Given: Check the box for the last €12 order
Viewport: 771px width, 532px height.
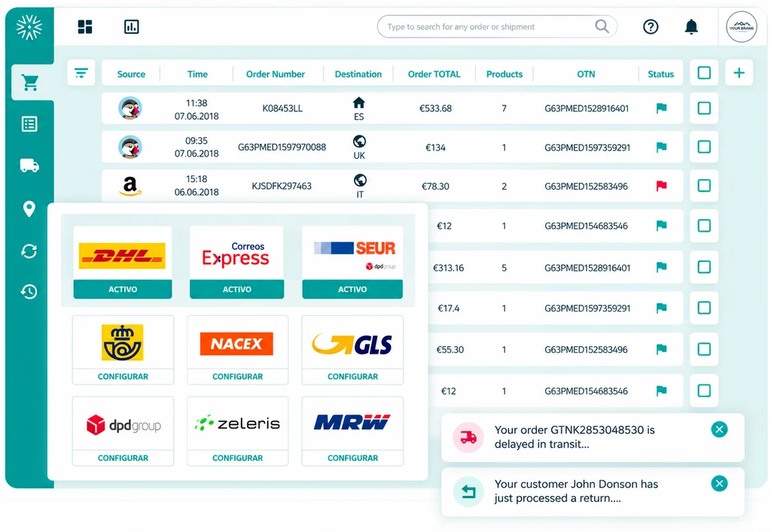Looking at the screenshot, I should coord(704,391).
